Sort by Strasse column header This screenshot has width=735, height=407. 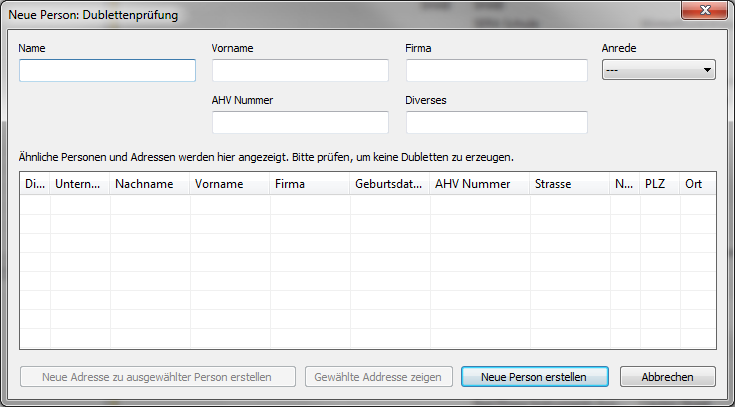click(x=570, y=184)
